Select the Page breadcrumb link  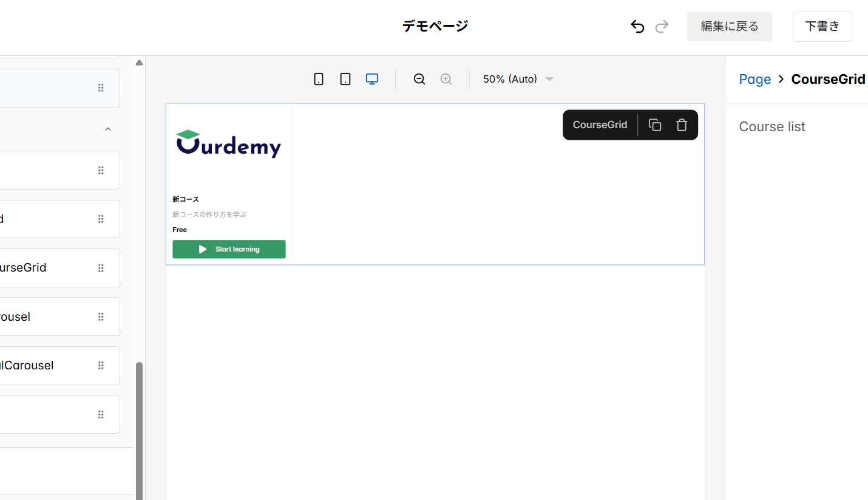[754, 79]
